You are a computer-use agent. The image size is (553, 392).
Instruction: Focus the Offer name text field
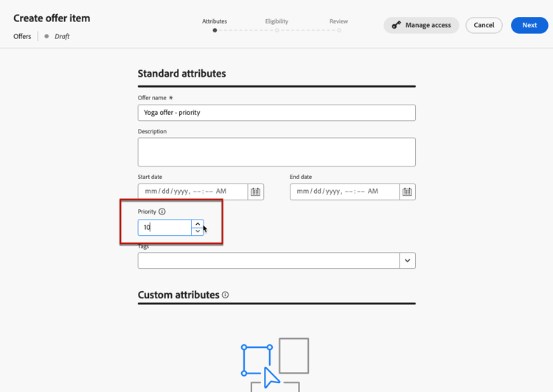pyautogui.click(x=276, y=113)
